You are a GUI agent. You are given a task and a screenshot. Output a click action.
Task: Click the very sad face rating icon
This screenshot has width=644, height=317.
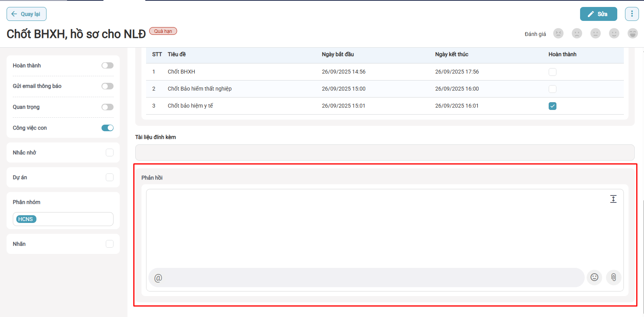558,34
